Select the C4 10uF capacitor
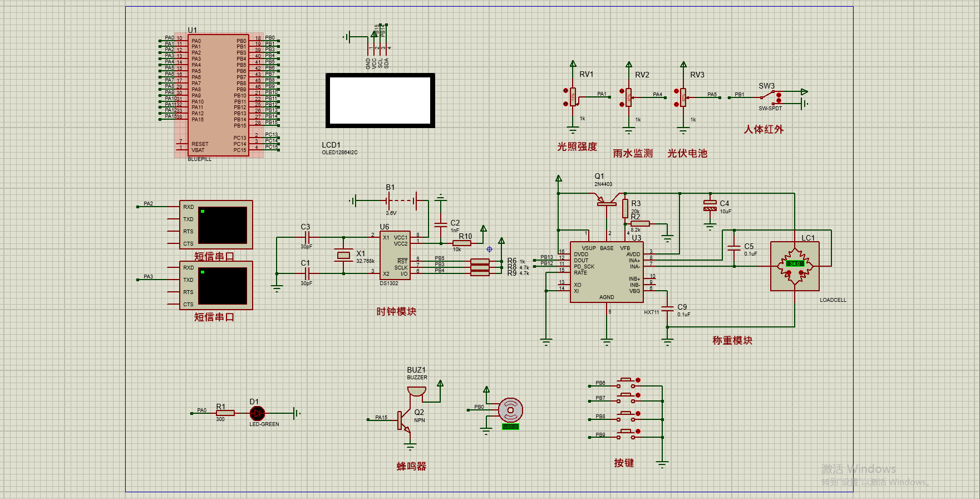The width and height of the screenshot is (980, 499). click(x=710, y=205)
